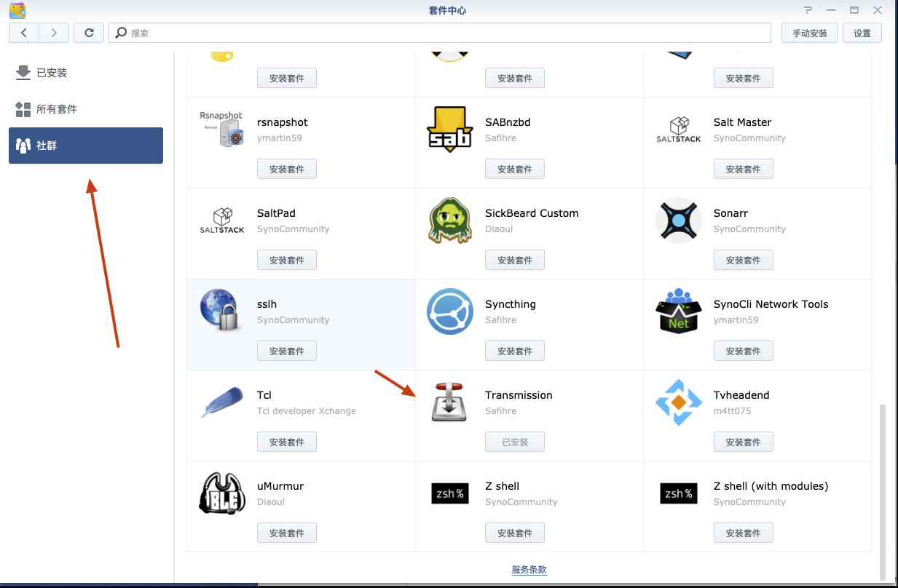Click the uMurmur package icon

point(222,493)
